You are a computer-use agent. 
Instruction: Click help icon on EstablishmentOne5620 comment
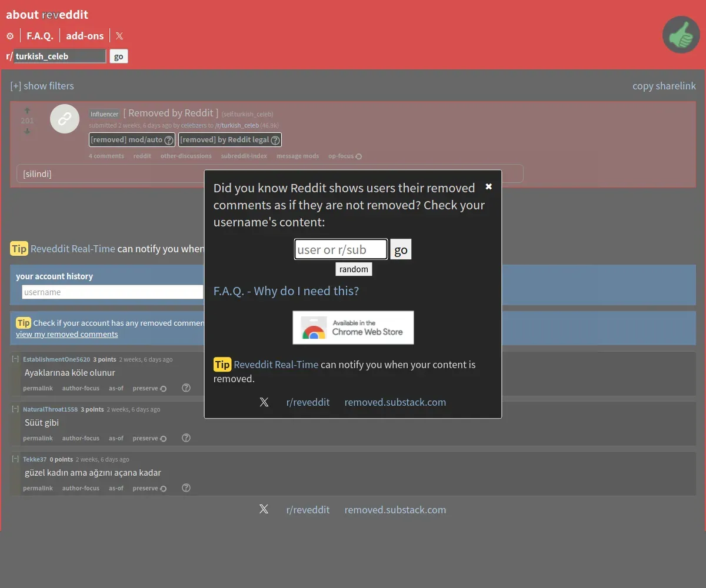186,388
